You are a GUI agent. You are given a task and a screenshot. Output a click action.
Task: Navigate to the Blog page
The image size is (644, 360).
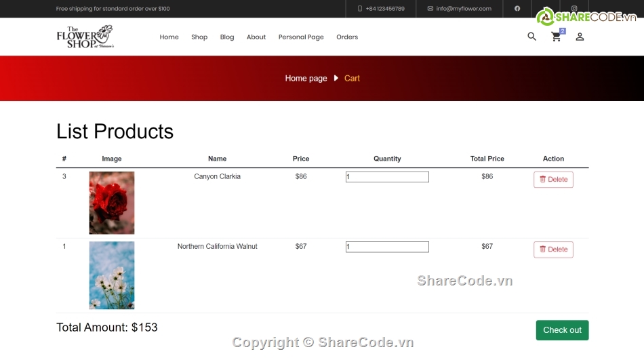point(227,37)
